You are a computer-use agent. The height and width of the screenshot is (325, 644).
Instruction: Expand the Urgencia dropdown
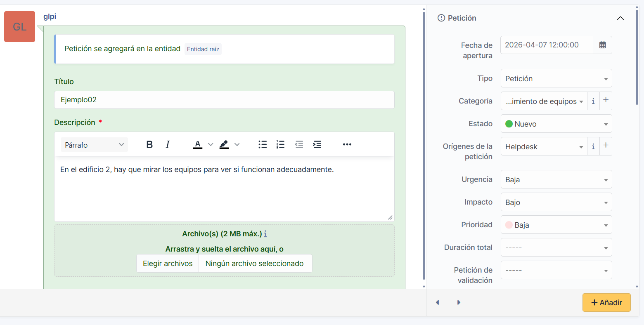tap(556, 179)
